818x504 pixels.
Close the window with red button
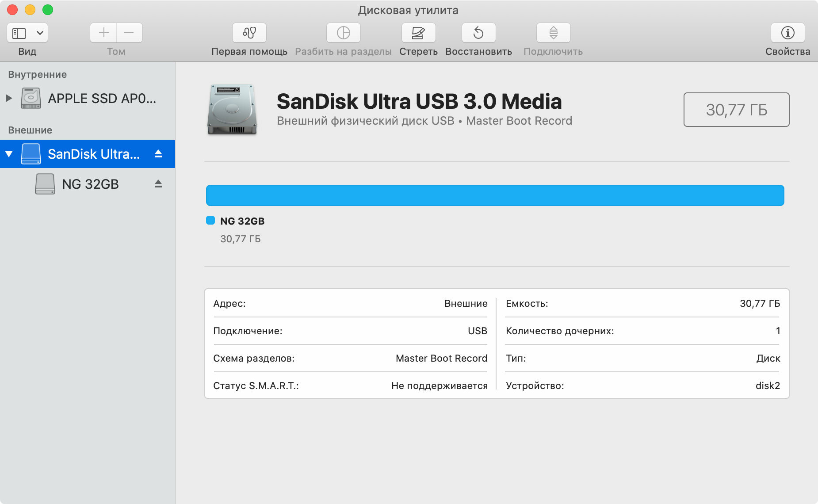[12, 10]
